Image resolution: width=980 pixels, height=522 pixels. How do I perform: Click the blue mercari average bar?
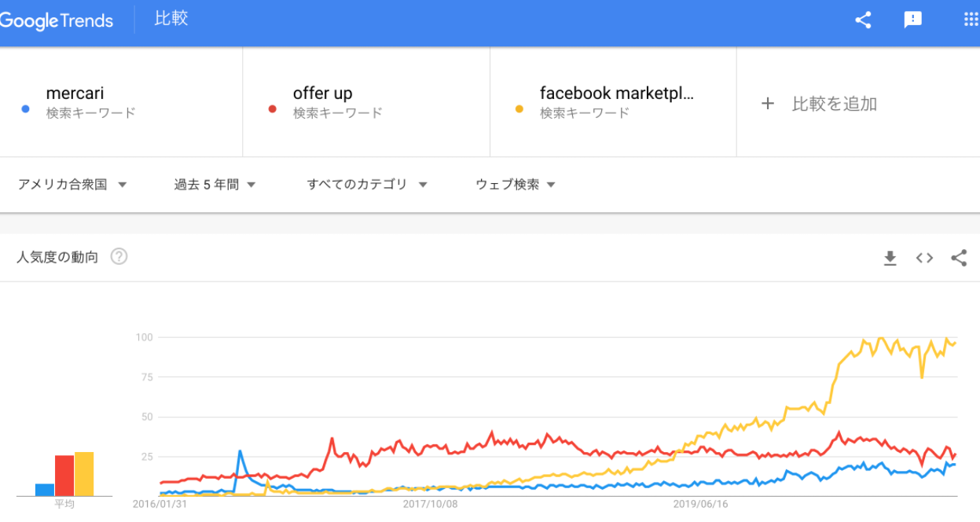[x=45, y=490]
